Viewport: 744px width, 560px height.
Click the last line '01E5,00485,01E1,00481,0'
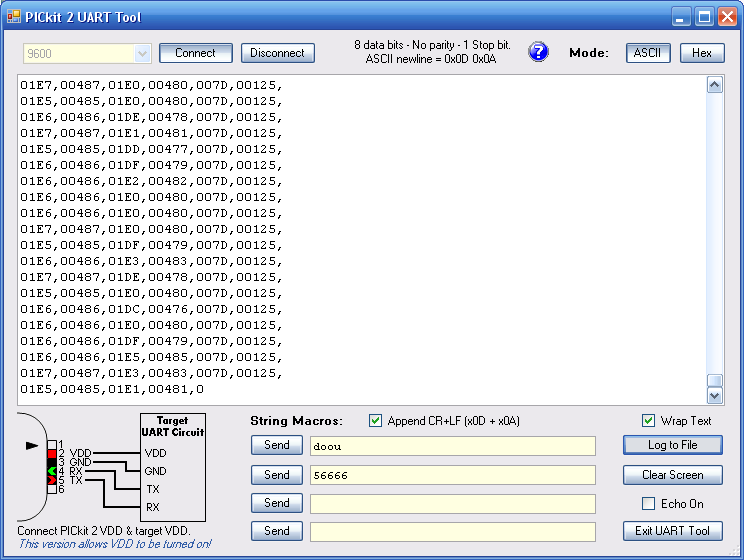click(x=112, y=389)
